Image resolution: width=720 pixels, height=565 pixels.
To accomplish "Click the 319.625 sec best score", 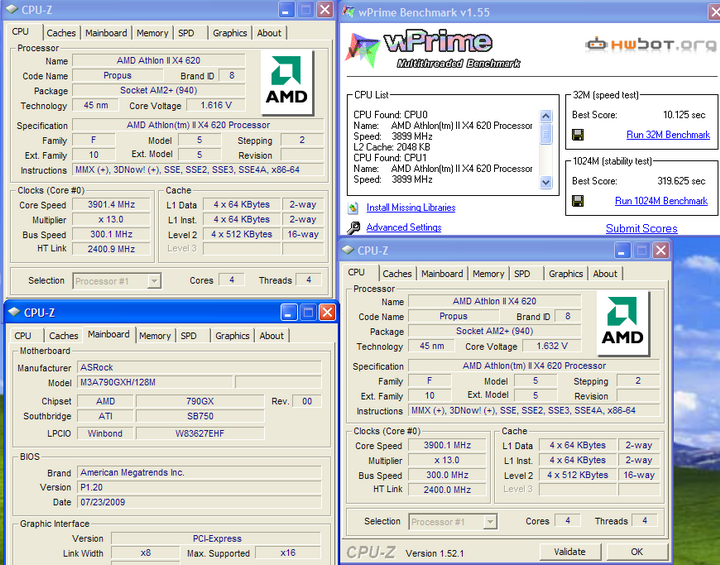I will point(681,181).
